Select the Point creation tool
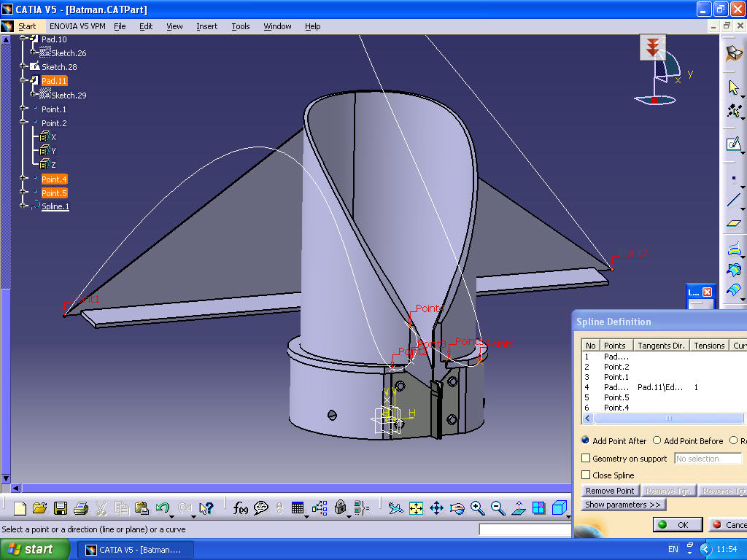This screenshot has height=560, width=747. tap(734, 179)
